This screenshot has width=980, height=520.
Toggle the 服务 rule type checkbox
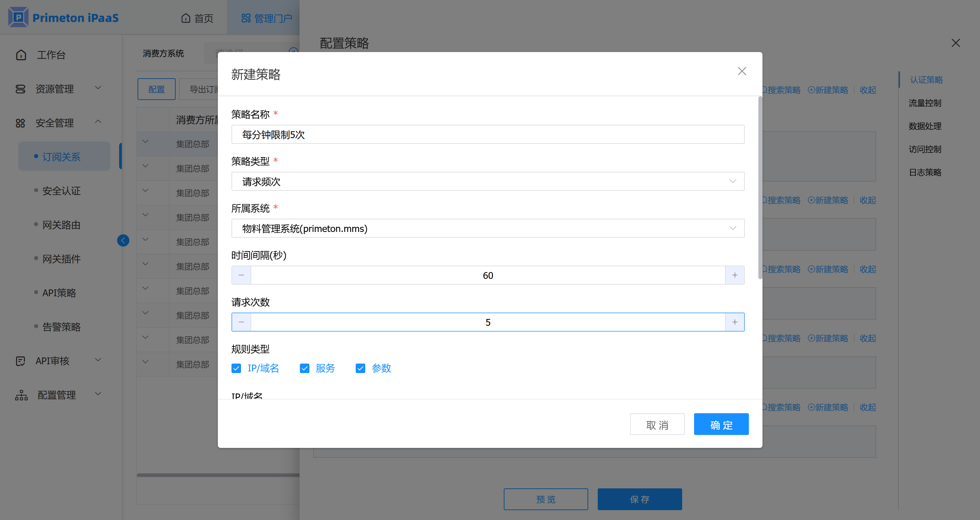point(304,368)
